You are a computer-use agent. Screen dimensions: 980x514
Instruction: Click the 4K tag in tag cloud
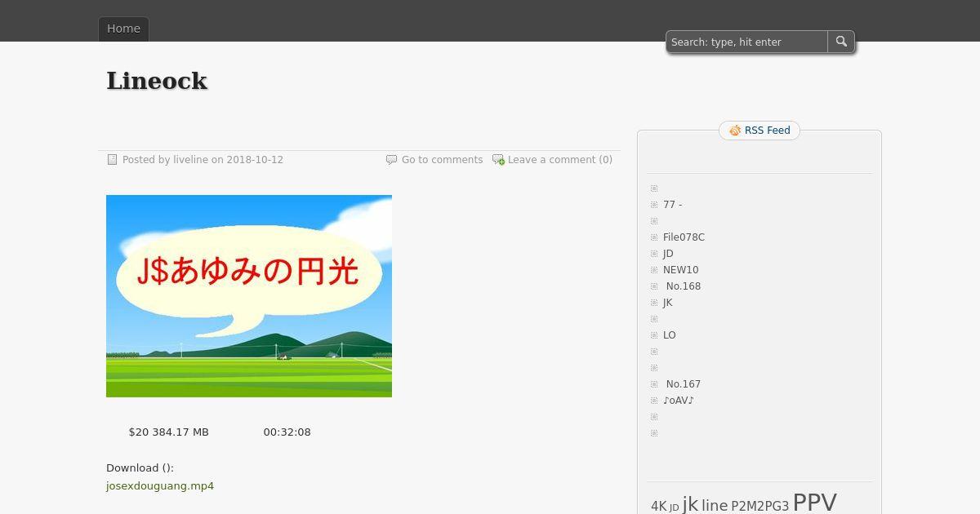659,507
